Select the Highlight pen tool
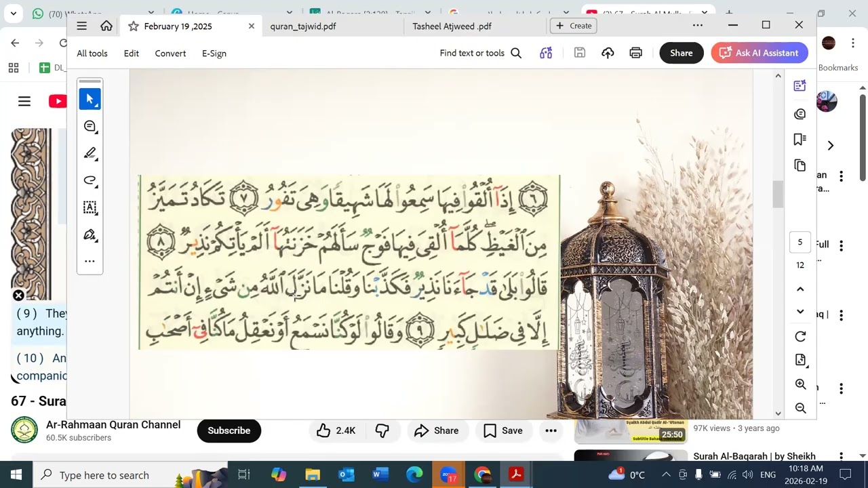Screen dimensions: 868x488 (90, 153)
